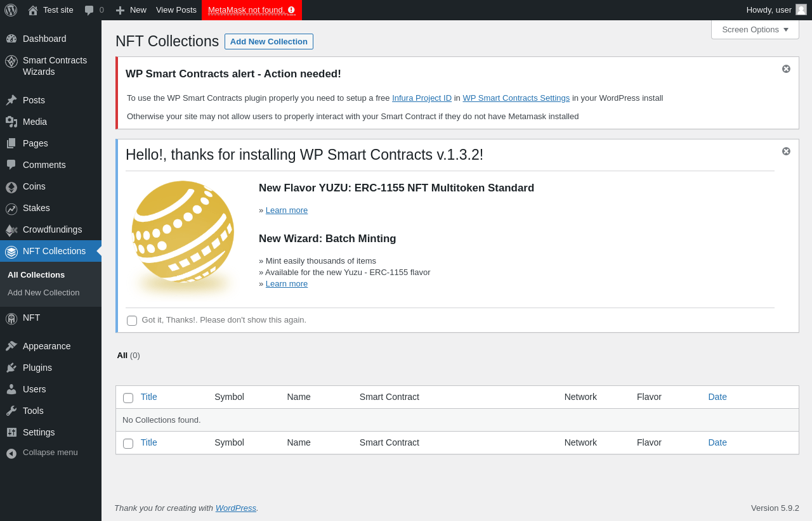Open WP Smart Contracts Settings link
812x521 pixels.
[516, 98]
